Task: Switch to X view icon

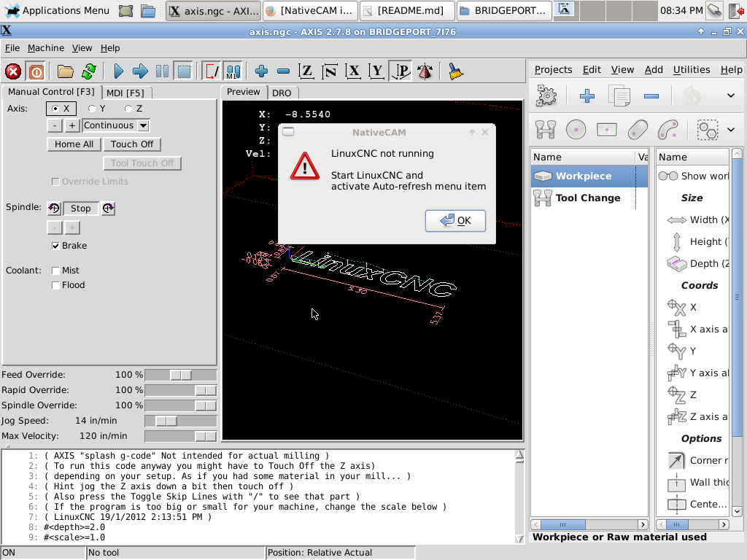Action: click(x=353, y=71)
